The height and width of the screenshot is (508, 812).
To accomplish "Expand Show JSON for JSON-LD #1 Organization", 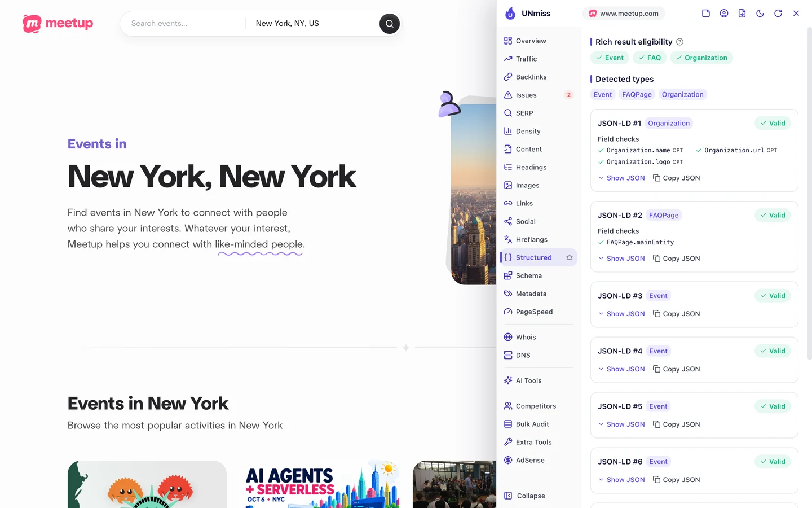I will [621, 178].
